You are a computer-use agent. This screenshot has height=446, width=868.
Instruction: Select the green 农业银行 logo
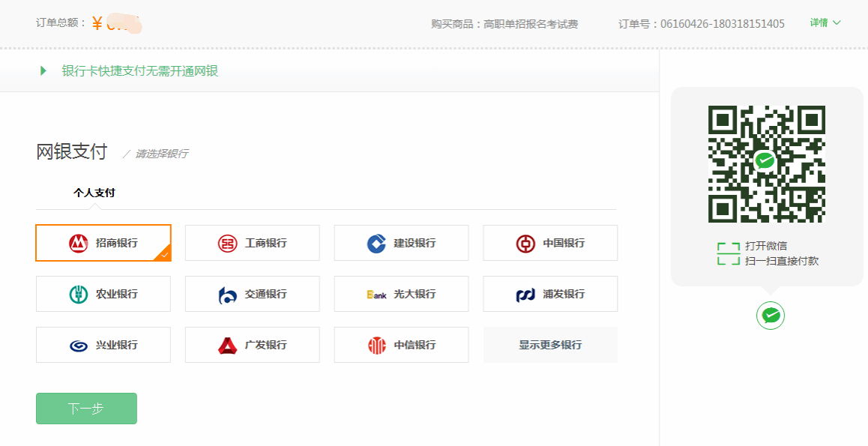(x=79, y=295)
